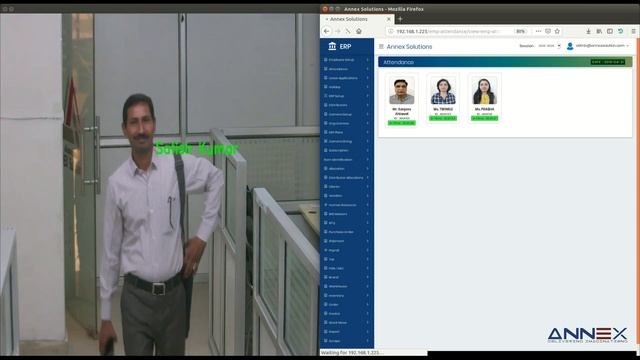Open the Firefox hamburger menu
The width and height of the screenshot is (640, 360).
[633, 31]
